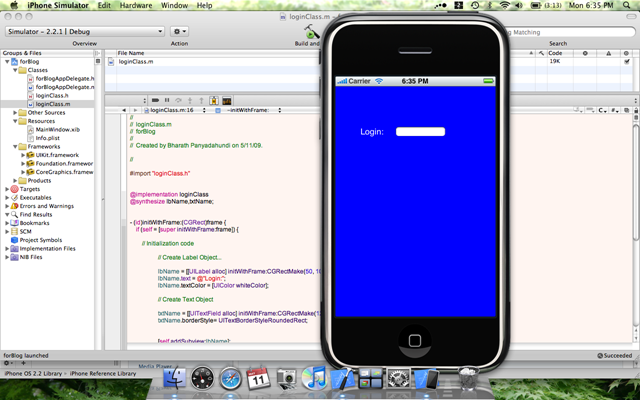Open the Help menu
This screenshot has height=400, width=640.
(x=204, y=5)
